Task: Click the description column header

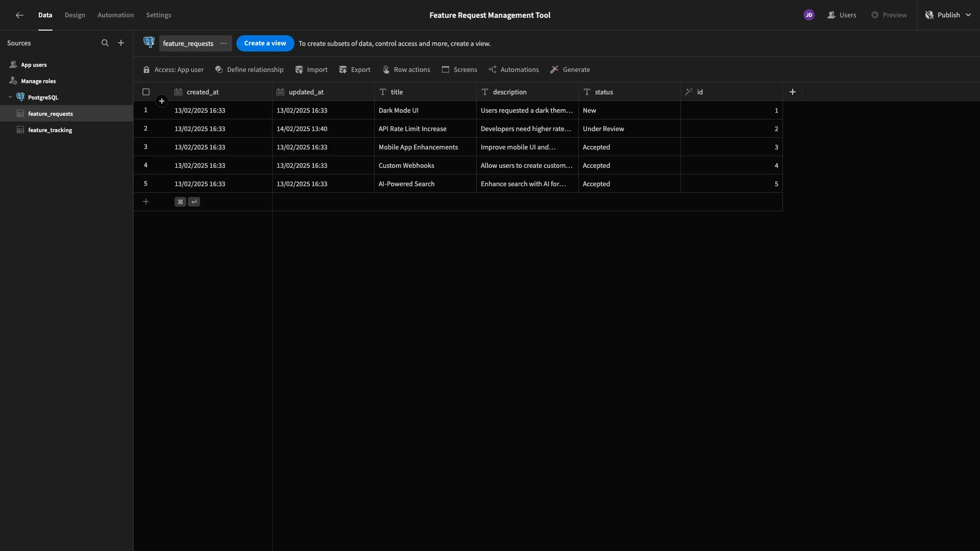Action: [x=527, y=92]
